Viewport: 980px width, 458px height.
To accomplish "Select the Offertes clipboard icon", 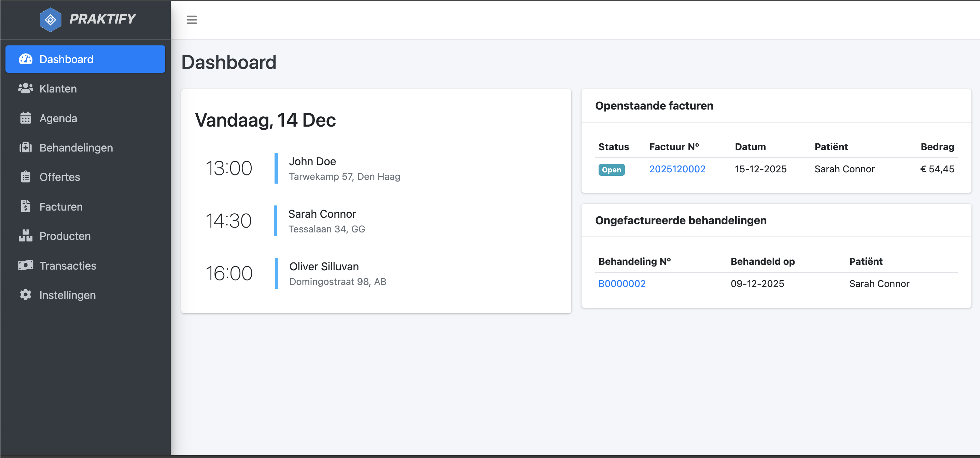I will click(x=25, y=177).
